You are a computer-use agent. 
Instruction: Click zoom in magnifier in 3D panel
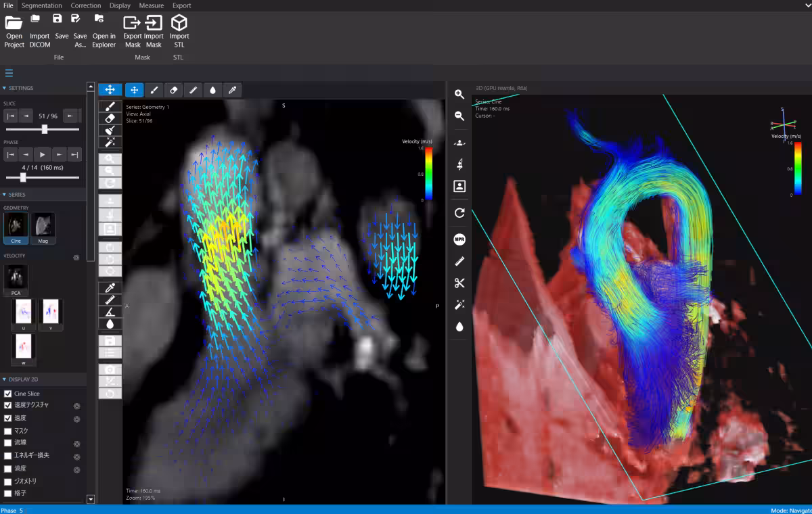pyautogui.click(x=459, y=94)
